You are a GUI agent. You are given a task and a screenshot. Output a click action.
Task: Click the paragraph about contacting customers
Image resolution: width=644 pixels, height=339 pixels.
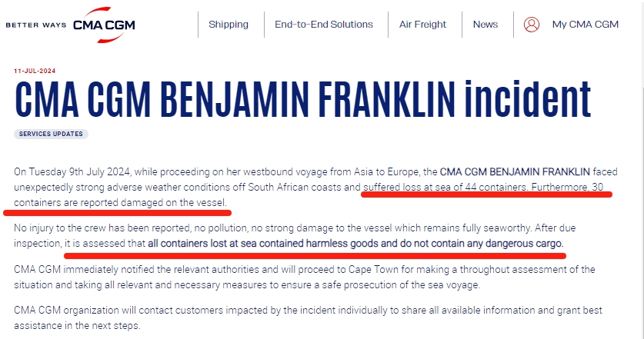pyautogui.click(x=308, y=317)
